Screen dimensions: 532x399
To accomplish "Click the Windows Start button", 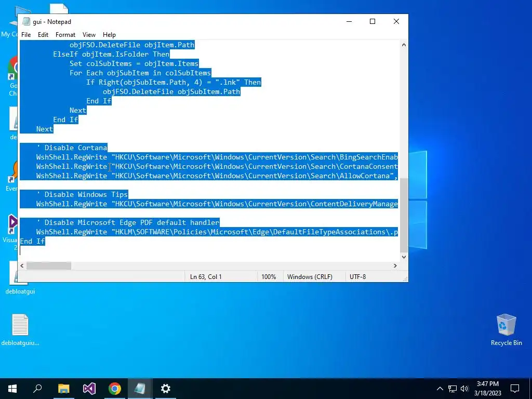I will 12,389.
